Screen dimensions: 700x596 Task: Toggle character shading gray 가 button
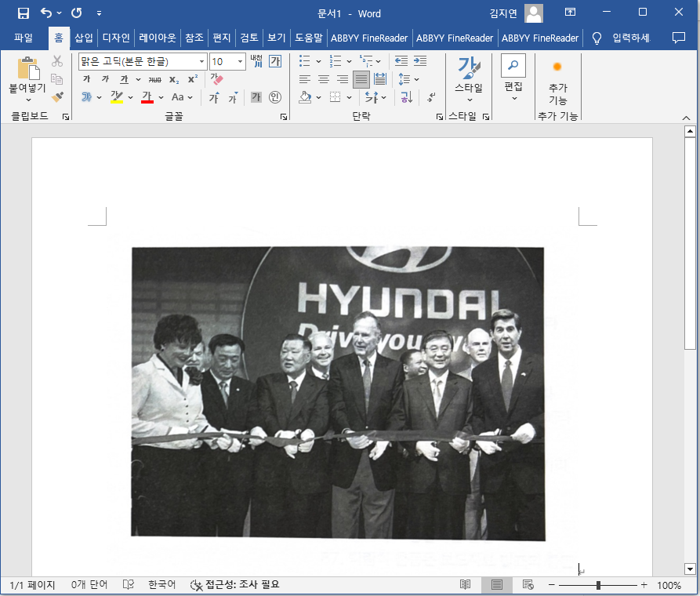pos(256,97)
